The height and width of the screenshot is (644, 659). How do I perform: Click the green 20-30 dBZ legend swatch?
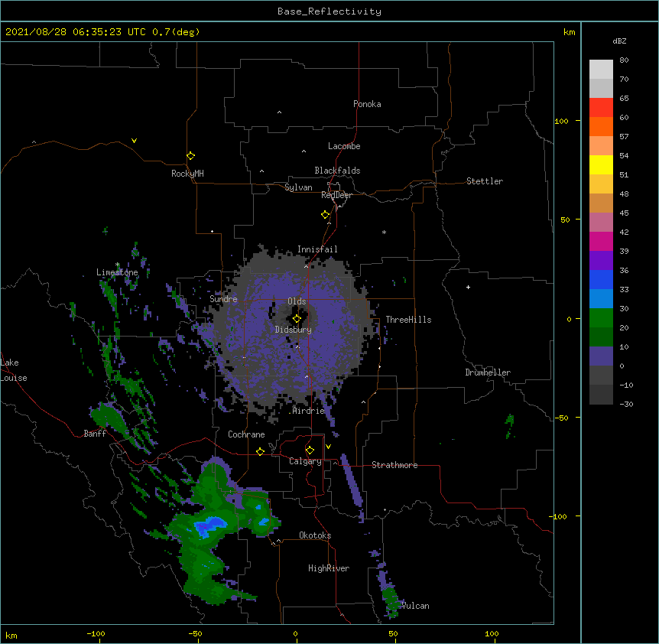pos(601,318)
